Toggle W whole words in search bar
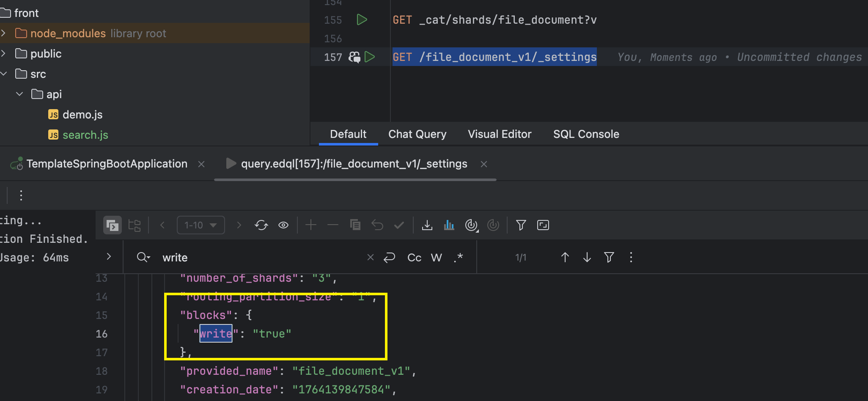 click(437, 258)
